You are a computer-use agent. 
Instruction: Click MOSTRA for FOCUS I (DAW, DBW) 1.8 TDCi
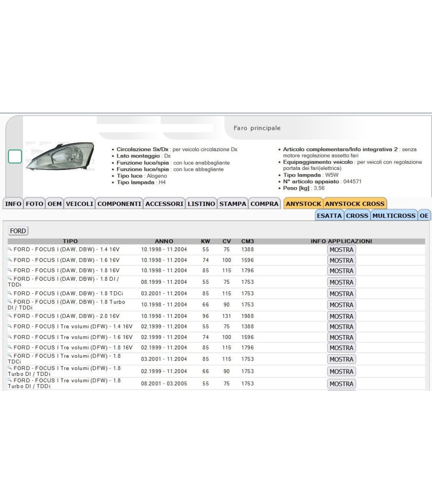click(x=341, y=294)
